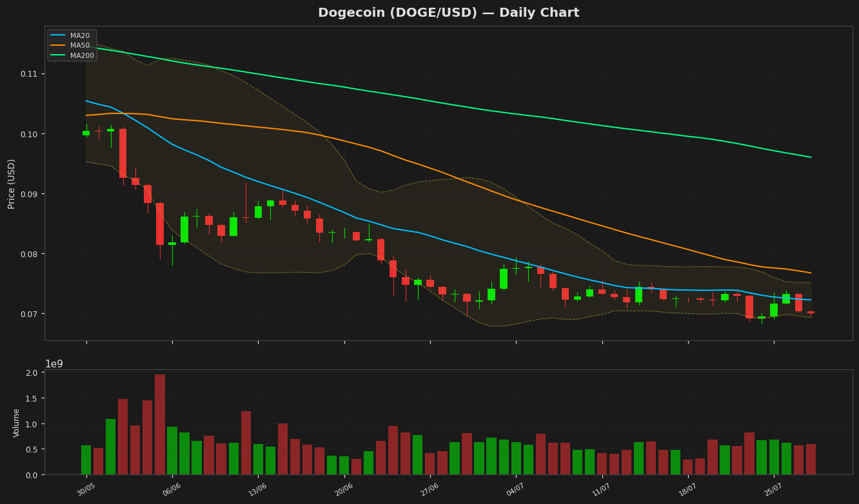Click the 18/07 date label
This screenshot has height=504, width=859.
tap(687, 490)
